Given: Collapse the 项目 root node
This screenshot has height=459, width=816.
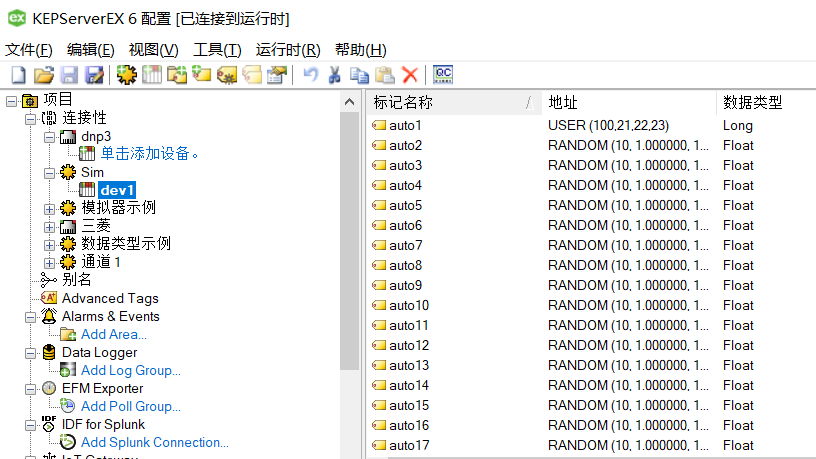Looking at the screenshot, I should (11, 101).
